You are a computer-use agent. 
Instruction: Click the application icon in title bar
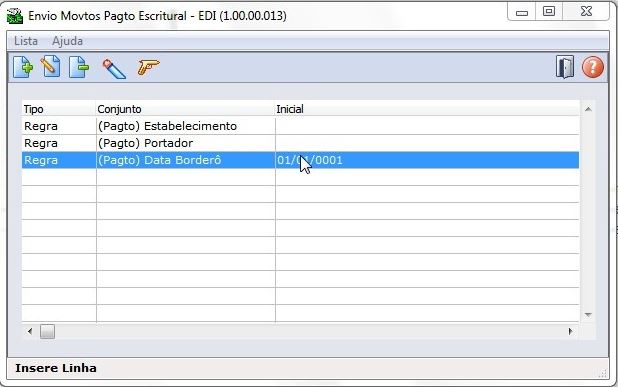pyautogui.click(x=15, y=16)
